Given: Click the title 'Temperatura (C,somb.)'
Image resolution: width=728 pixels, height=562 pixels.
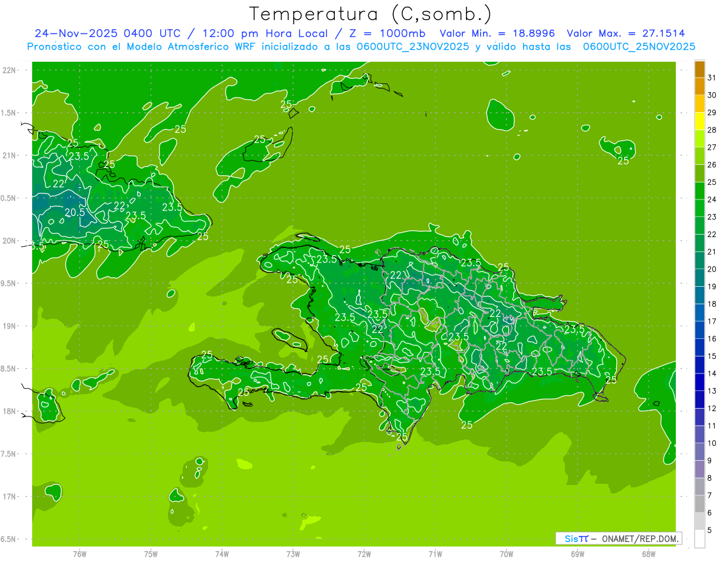Looking at the screenshot, I should (370, 14).
